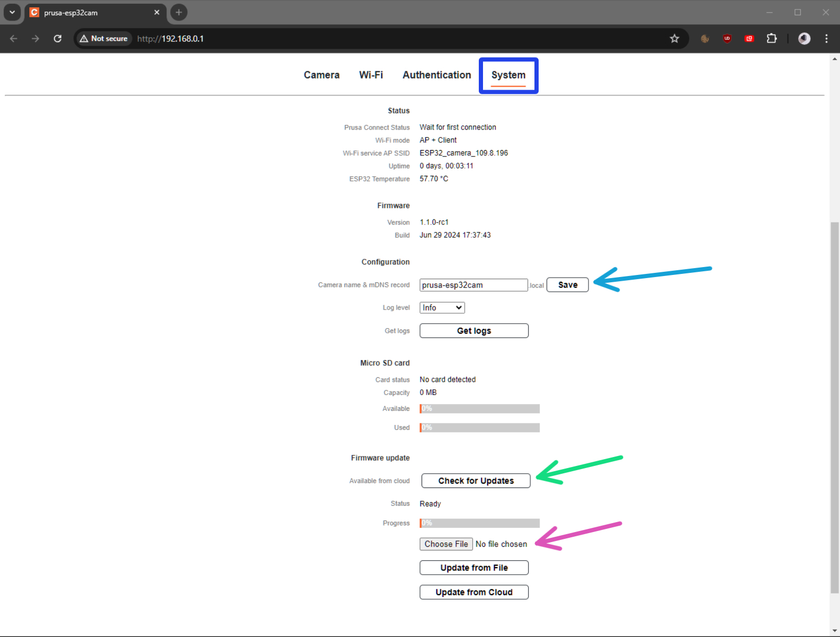Click the page vertical scrollbar thumb
The width and height of the screenshot is (840, 637).
834,408
